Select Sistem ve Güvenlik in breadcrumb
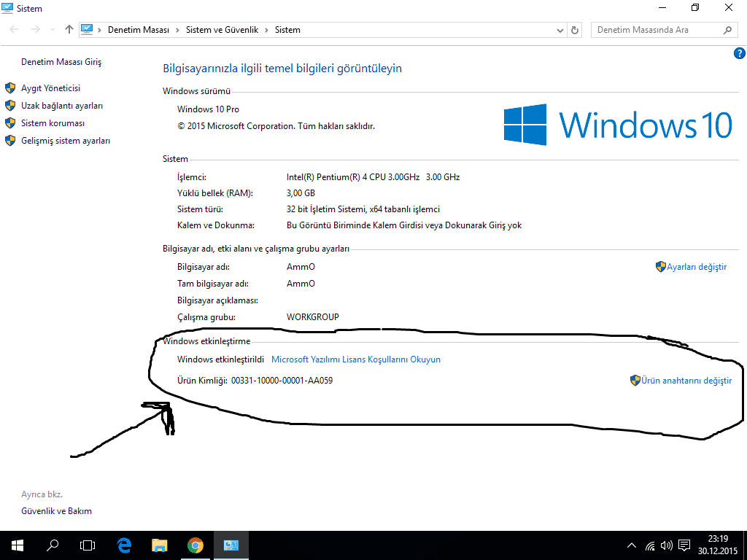Image resolution: width=747 pixels, height=560 pixels. point(221,30)
